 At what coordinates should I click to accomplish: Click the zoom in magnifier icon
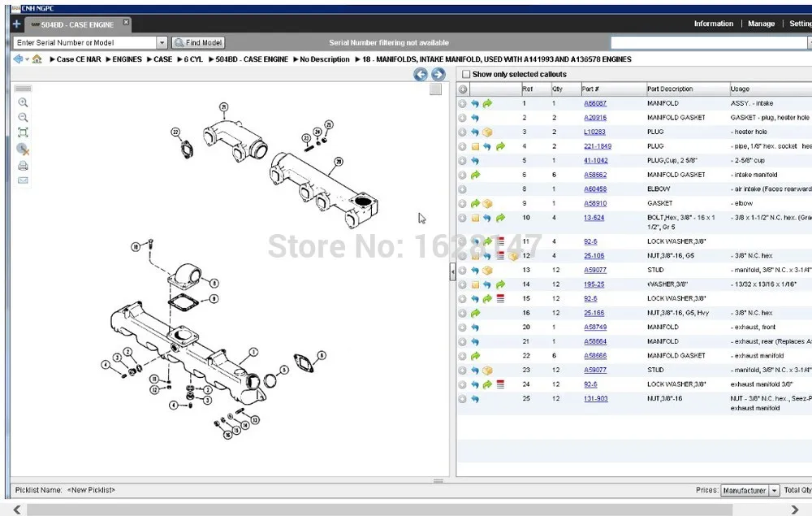click(x=23, y=102)
